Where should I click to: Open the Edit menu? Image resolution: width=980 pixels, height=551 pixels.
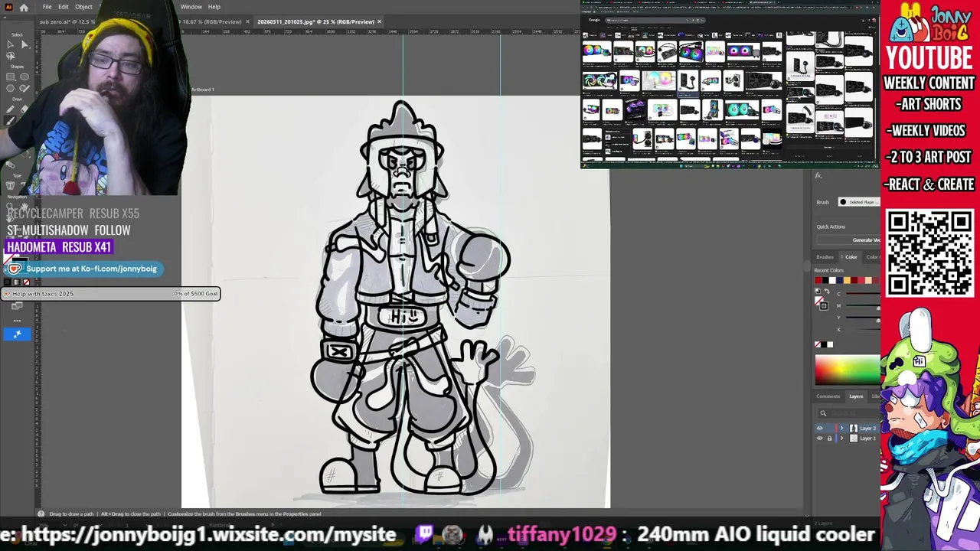click(64, 7)
